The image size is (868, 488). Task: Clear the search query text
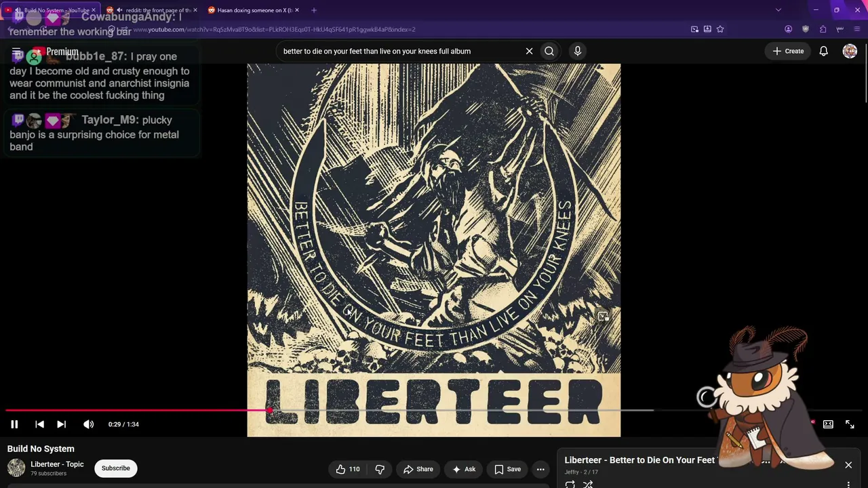(529, 51)
